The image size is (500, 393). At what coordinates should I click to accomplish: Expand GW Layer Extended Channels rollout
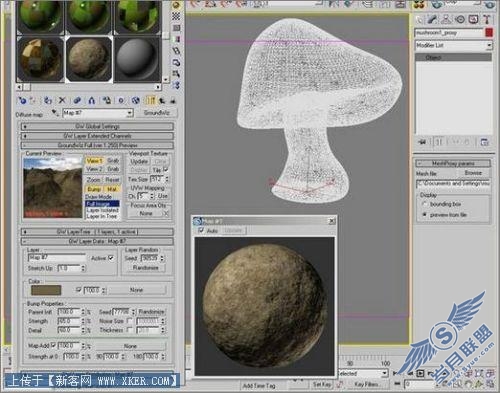[97, 136]
